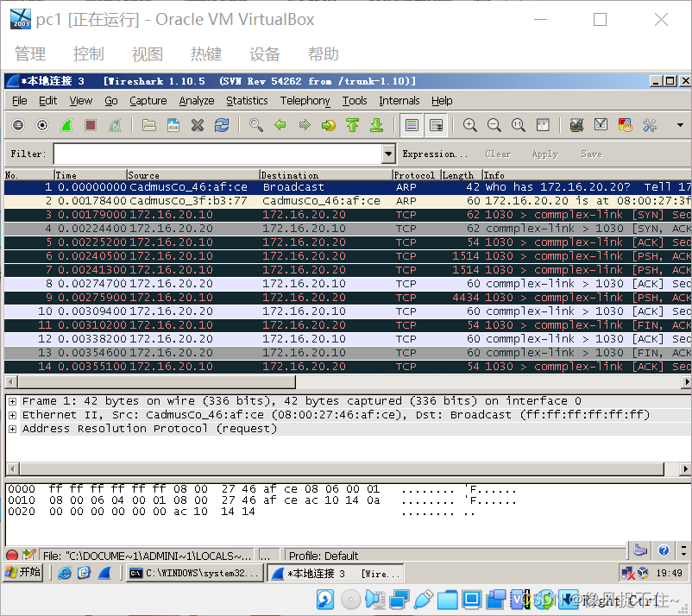Expand the Frame 1 details tree

coord(12,401)
